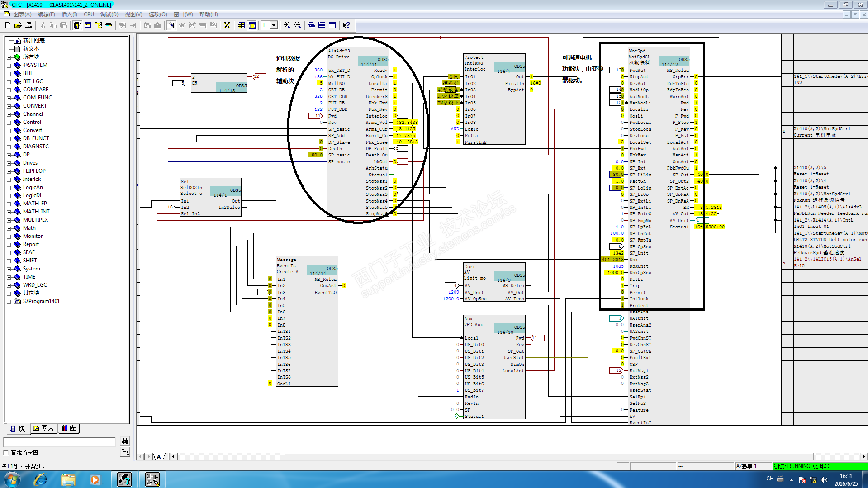
Task: Expand the CONVERT block family
Action: tap(9, 106)
